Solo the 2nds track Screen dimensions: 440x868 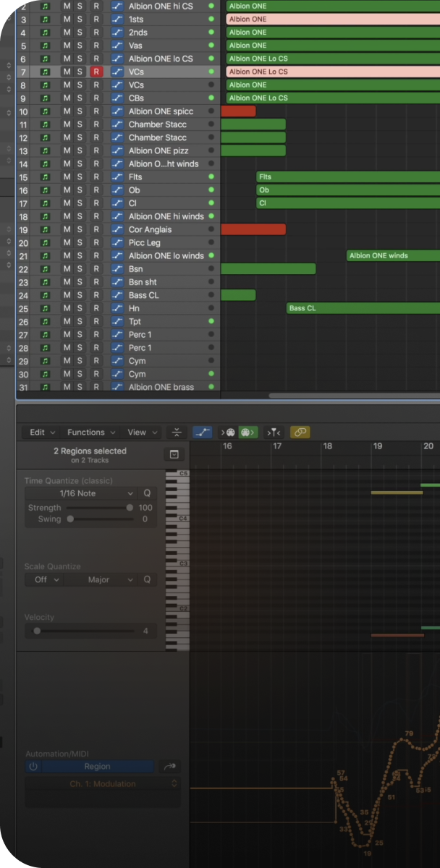tap(80, 33)
